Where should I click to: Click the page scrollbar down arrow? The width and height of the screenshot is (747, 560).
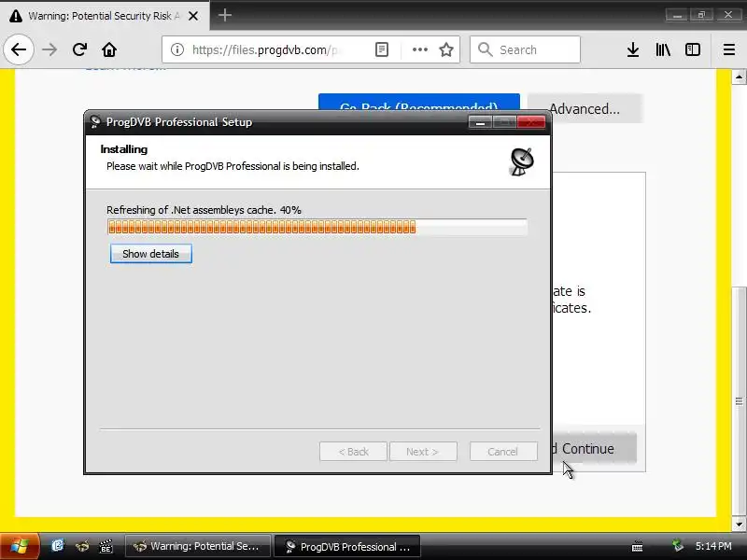pyautogui.click(x=739, y=525)
